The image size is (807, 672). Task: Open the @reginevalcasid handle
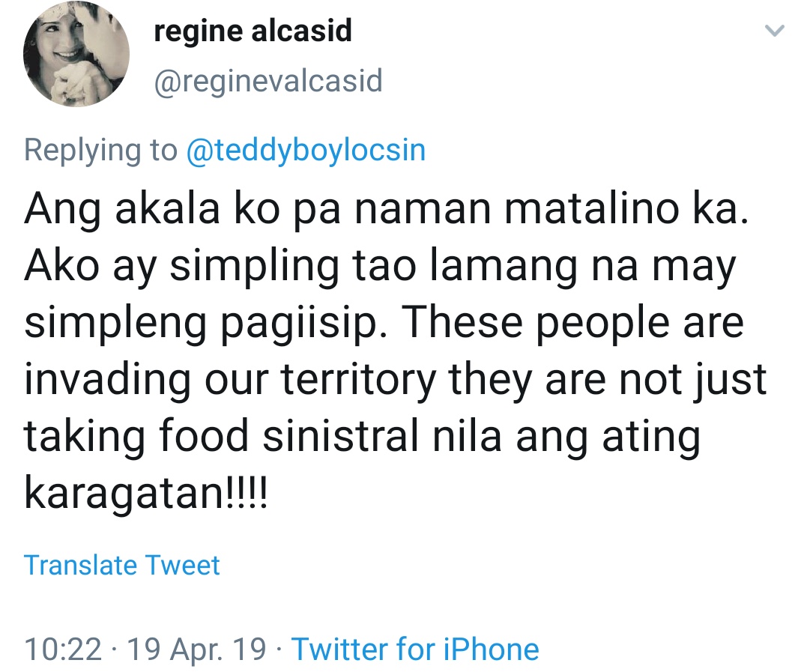[268, 80]
